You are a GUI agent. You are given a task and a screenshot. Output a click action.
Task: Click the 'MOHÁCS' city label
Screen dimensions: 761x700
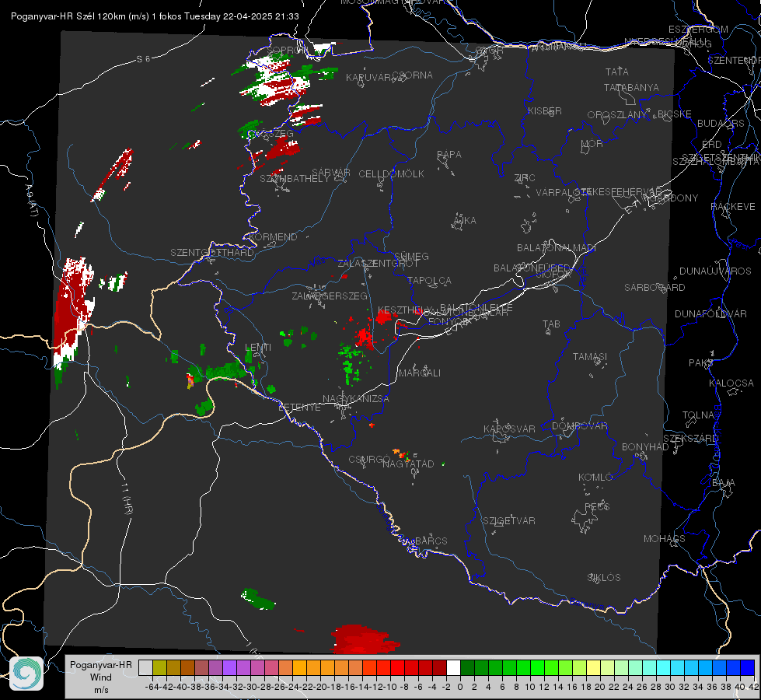[665, 539]
